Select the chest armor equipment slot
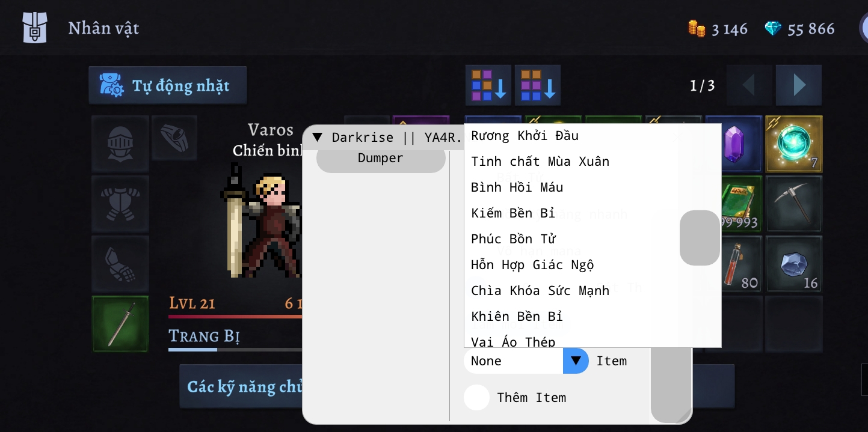 click(120, 204)
